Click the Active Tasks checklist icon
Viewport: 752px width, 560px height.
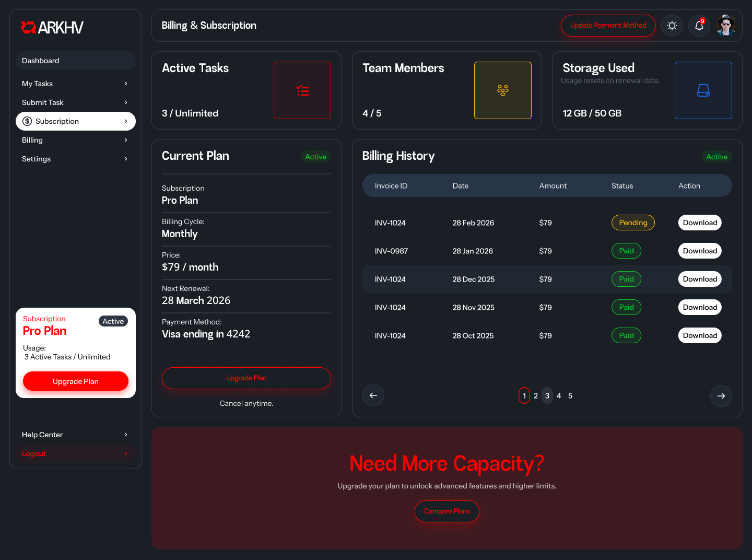(302, 90)
